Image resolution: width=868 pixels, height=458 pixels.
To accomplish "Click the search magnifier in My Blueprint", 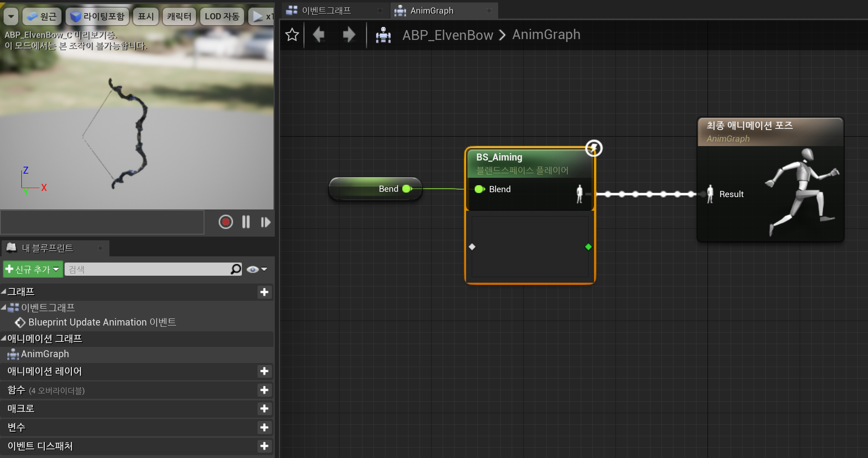I will [x=236, y=269].
